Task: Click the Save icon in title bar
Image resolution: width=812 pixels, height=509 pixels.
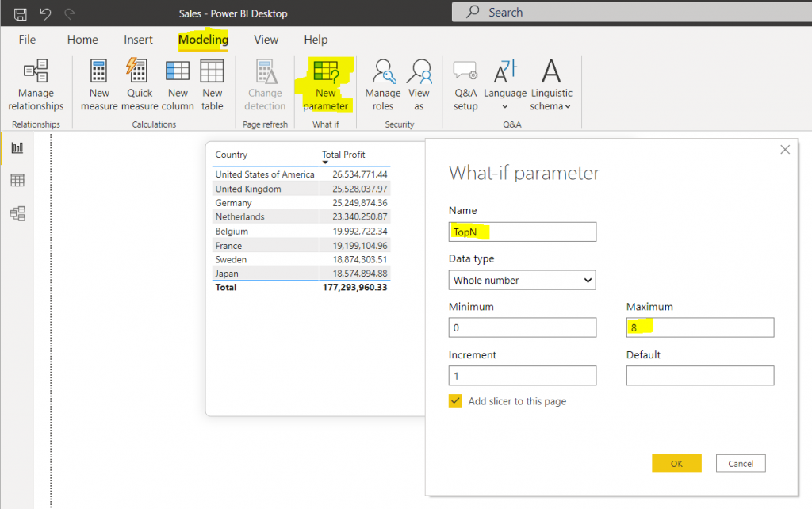Action: (x=20, y=14)
